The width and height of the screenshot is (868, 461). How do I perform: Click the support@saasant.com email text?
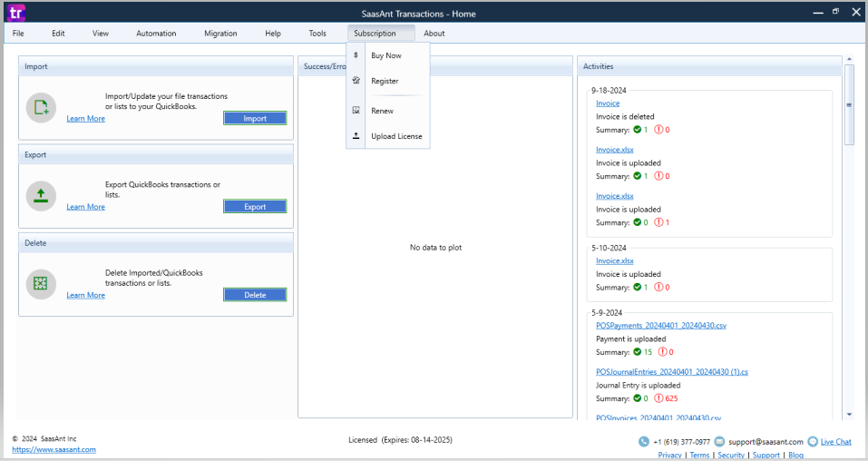point(766,442)
